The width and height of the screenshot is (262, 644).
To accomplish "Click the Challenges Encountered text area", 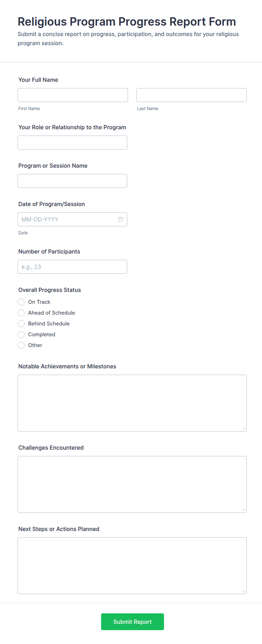I will click(132, 484).
